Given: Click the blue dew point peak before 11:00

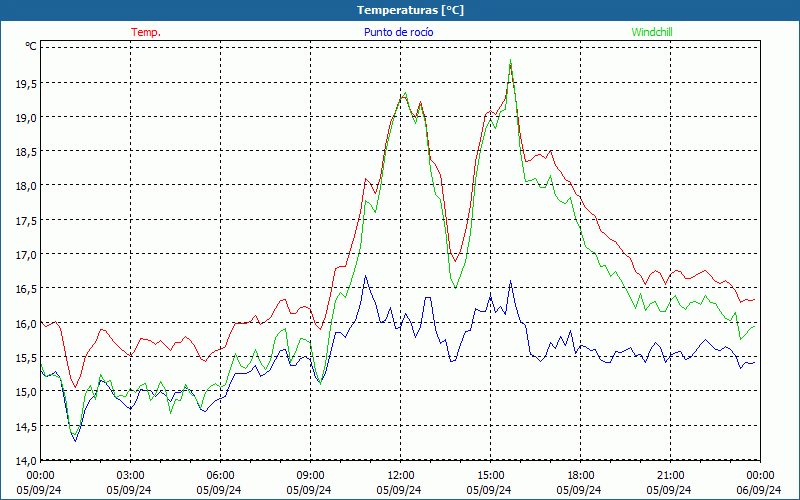Looking at the screenshot, I should tap(365, 276).
